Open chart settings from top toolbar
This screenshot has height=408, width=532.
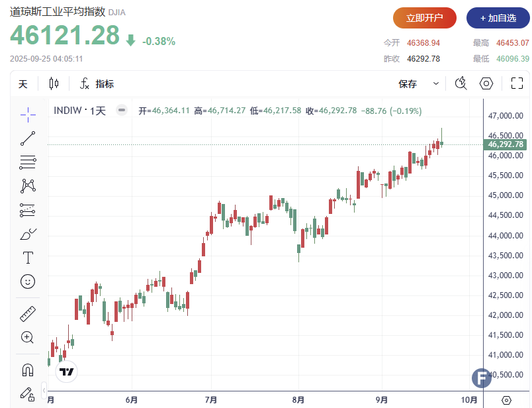(x=486, y=83)
